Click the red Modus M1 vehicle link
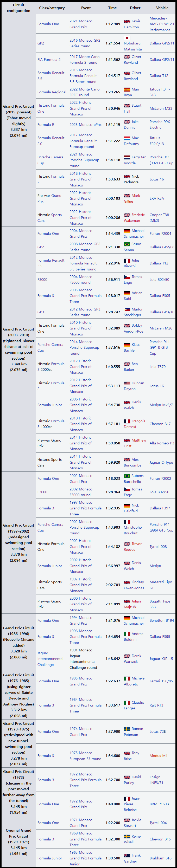The width and height of the screenshot is (177, 868). (x=159, y=756)
